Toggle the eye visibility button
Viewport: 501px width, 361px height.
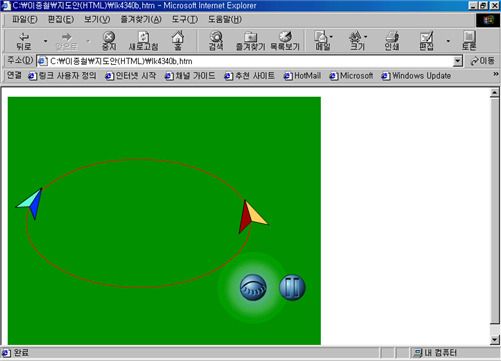(253, 287)
